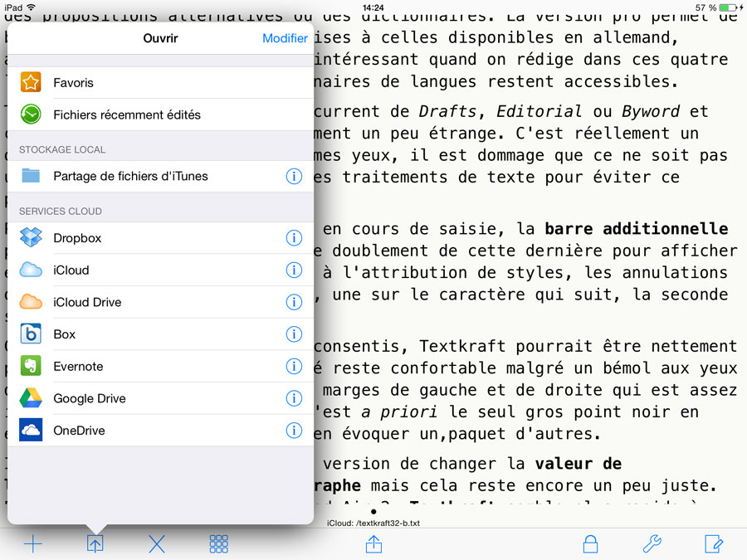Tap the green clock recent files icon
747x560 pixels.
pyautogui.click(x=31, y=114)
